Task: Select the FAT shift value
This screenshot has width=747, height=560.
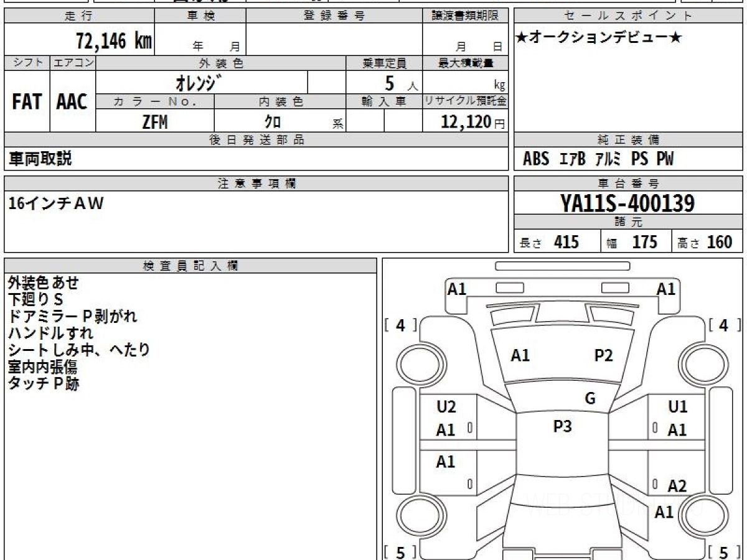Action: (27, 101)
